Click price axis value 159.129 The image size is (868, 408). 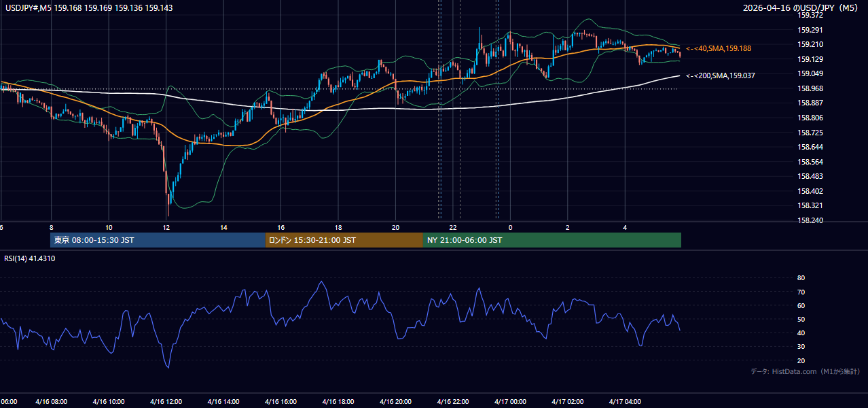click(810, 59)
